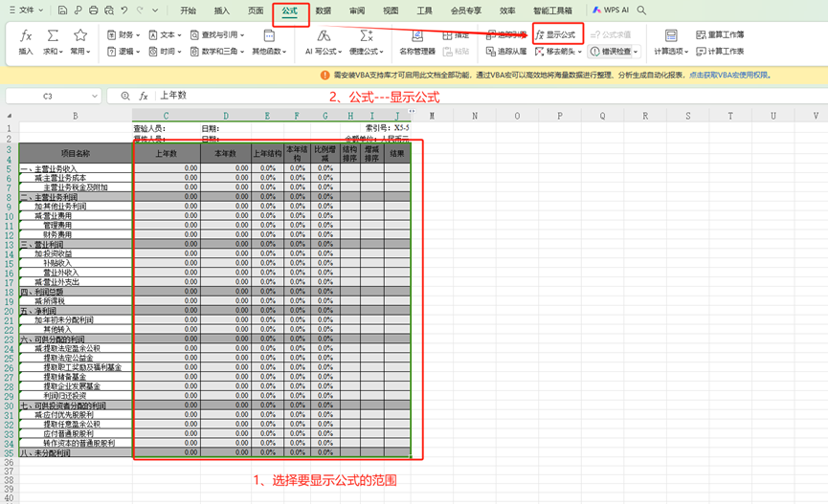Open the 时间 functions dropdown
This screenshot has width=828, height=504.
(x=165, y=52)
